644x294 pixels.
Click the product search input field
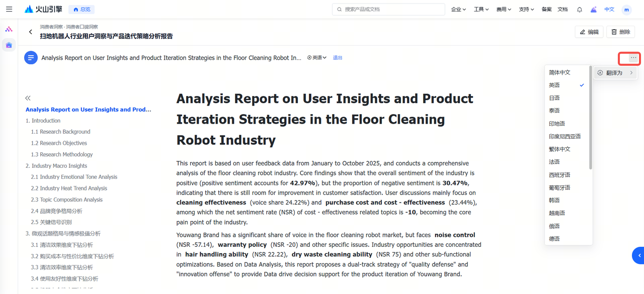(388, 10)
